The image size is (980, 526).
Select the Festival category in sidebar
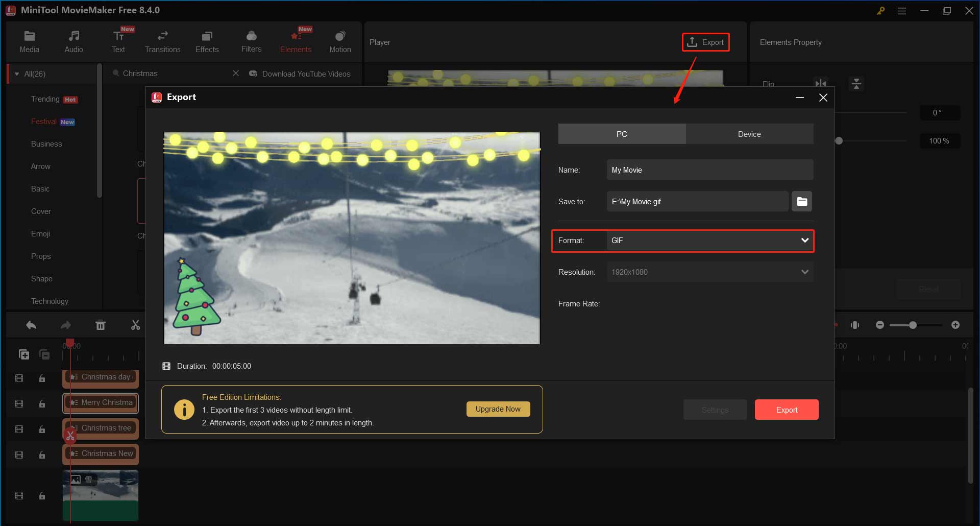tap(44, 121)
